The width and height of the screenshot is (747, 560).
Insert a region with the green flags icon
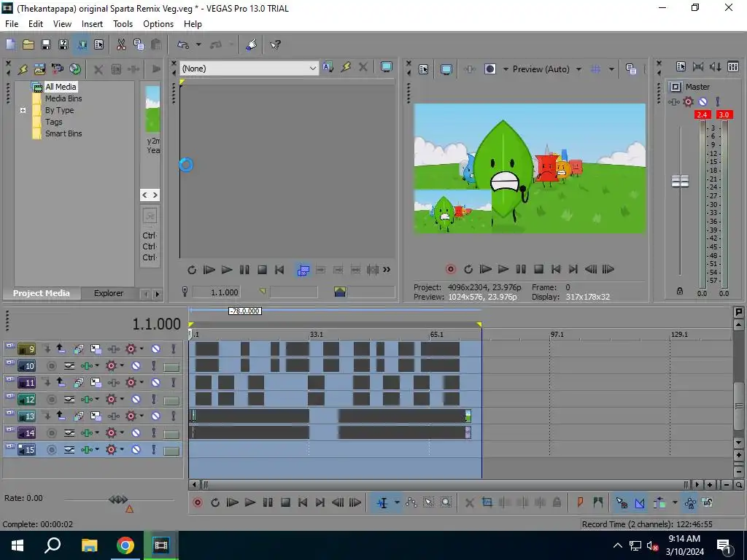pyautogui.click(x=598, y=502)
